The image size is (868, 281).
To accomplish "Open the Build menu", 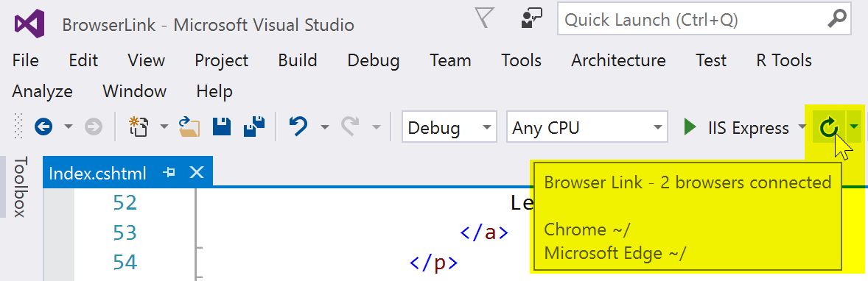I will point(298,60).
